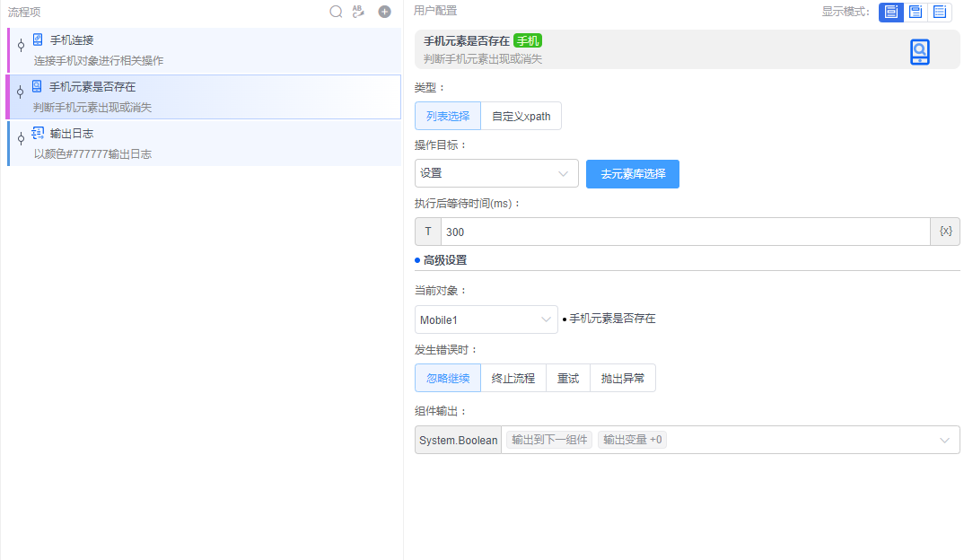Toggle the breakpoint circle on 手机连接 step
Screen dimensions: 964x560
point(20,45)
